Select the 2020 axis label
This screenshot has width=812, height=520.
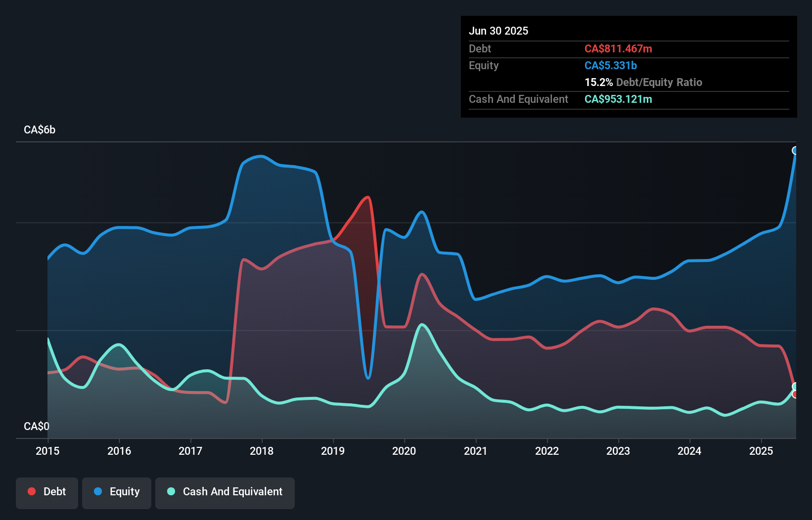pyautogui.click(x=404, y=451)
